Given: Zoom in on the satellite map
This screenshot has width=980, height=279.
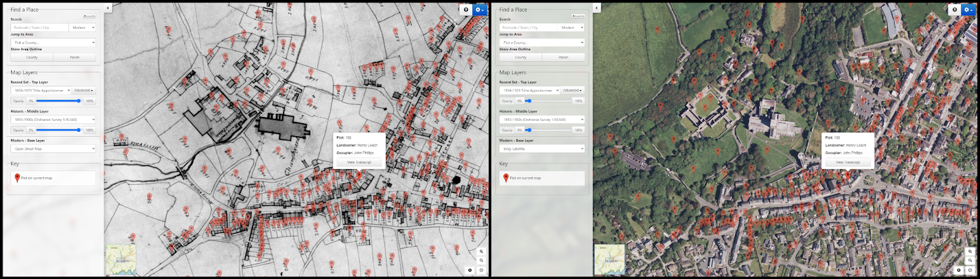Looking at the screenshot, I should 970,251.
